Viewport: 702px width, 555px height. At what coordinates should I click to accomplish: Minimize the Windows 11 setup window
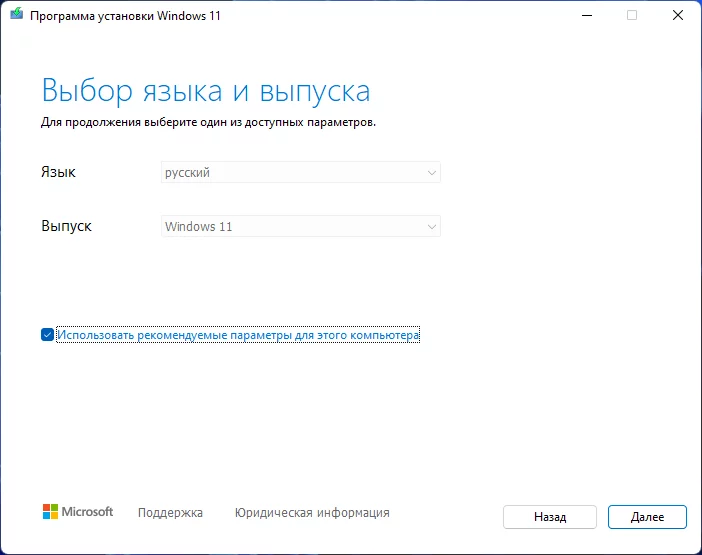pos(586,15)
